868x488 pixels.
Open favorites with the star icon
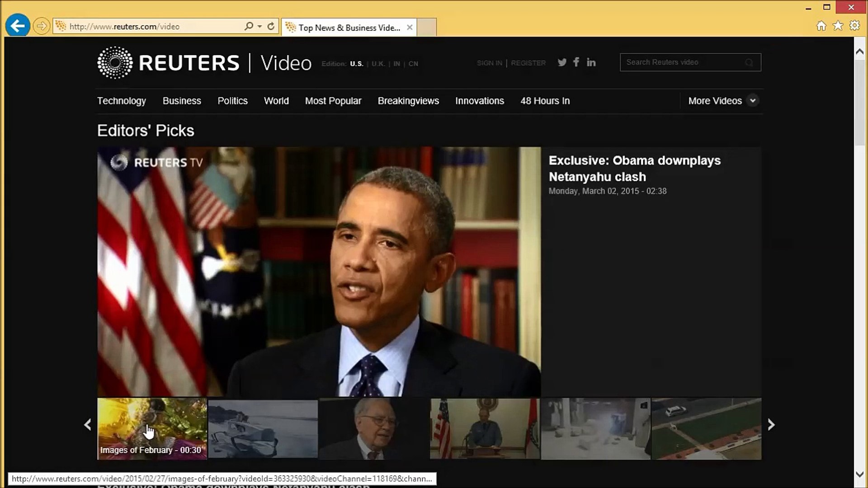(837, 26)
